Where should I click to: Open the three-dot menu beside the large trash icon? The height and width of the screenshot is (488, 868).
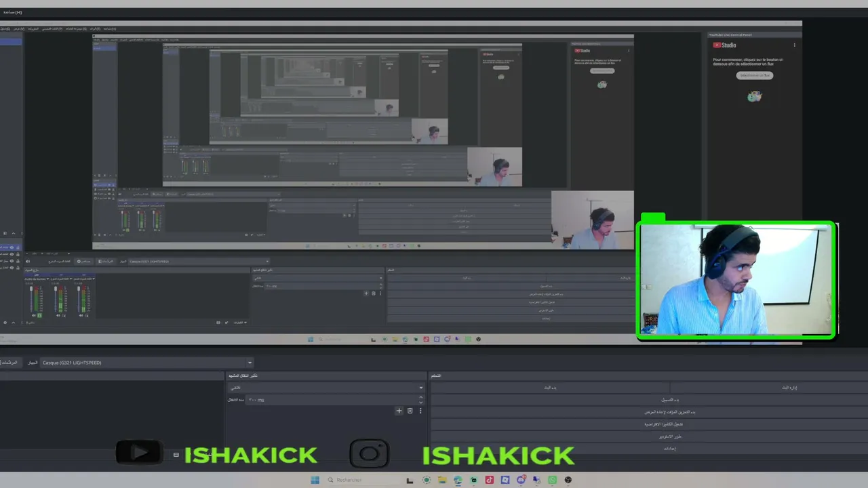[x=420, y=411]
